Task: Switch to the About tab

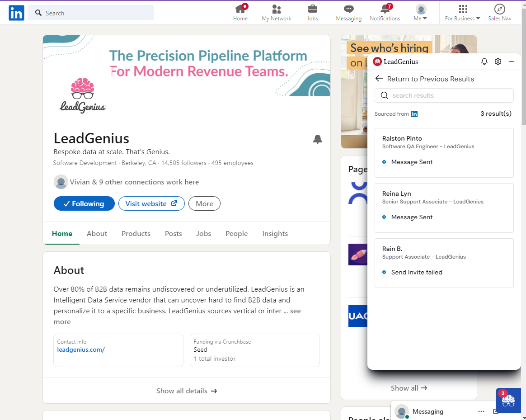Action: 97,233
